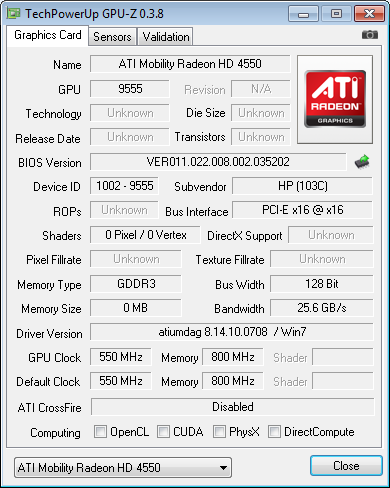Click the Close button
This screenshot has height=488, width=390.
(346, 465)
